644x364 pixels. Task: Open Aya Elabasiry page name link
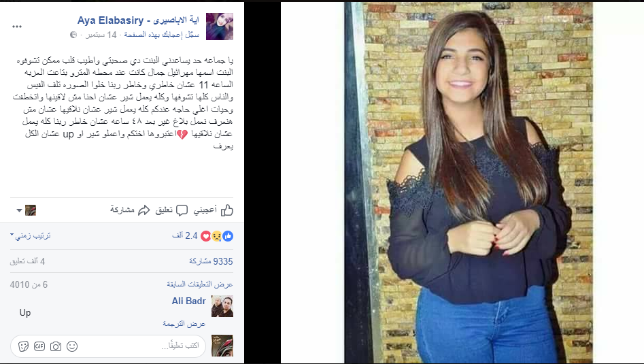(x=138, y=20)
